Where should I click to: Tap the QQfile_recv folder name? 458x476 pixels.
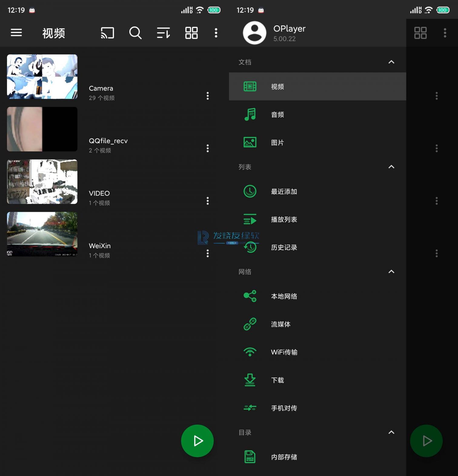click(108, 141)
